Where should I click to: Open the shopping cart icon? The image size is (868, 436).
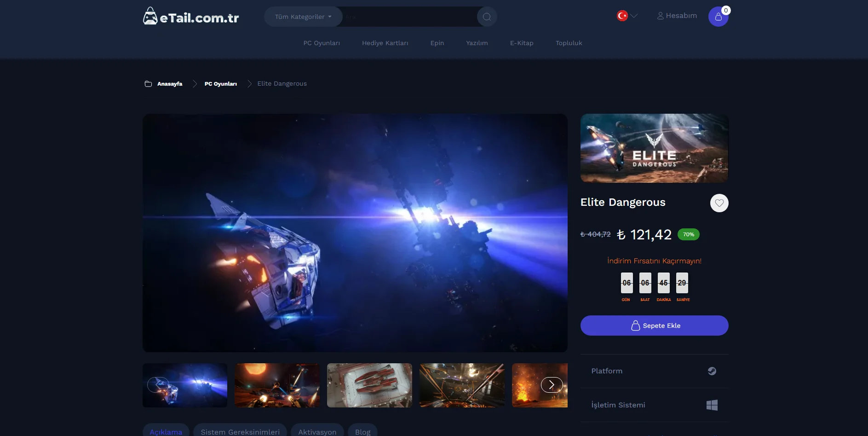(x=719, y=17)
